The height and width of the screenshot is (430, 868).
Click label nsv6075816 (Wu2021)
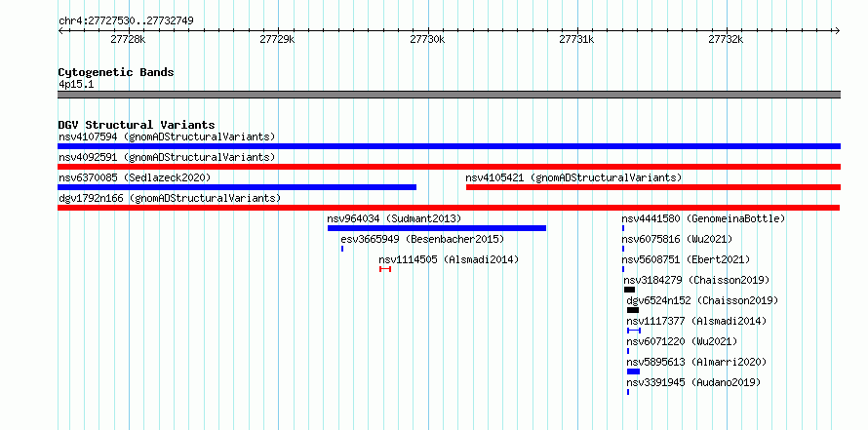[677, 239]
